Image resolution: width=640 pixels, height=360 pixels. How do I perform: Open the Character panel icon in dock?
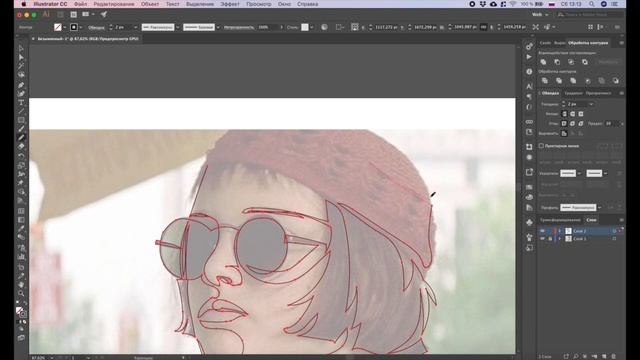529,87
